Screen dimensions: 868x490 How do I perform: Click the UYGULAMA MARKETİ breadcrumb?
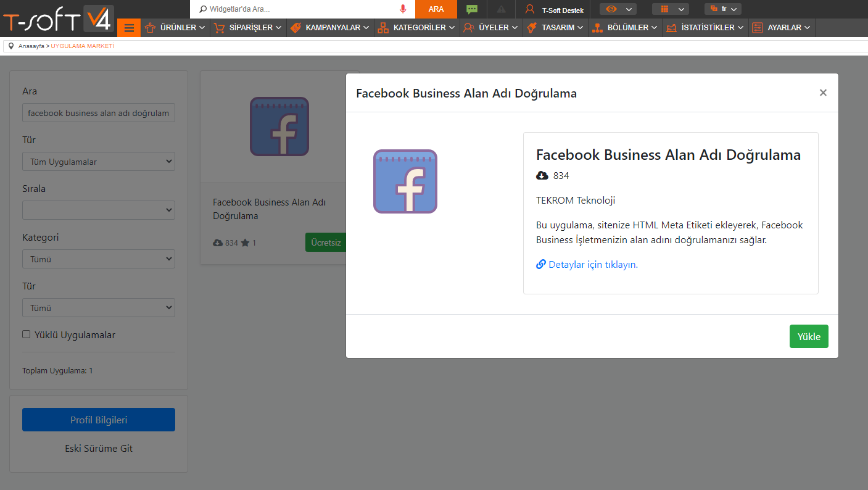(x=83, y=46)
